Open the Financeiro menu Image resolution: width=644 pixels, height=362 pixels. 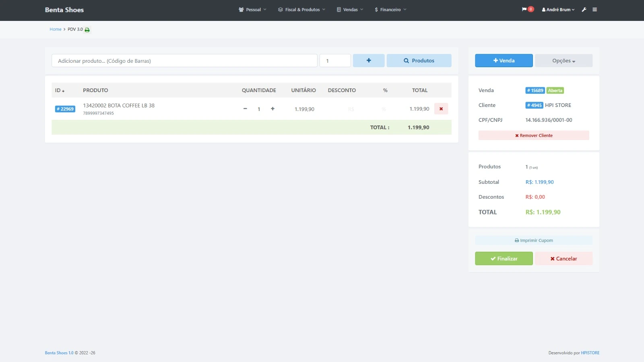390,10
